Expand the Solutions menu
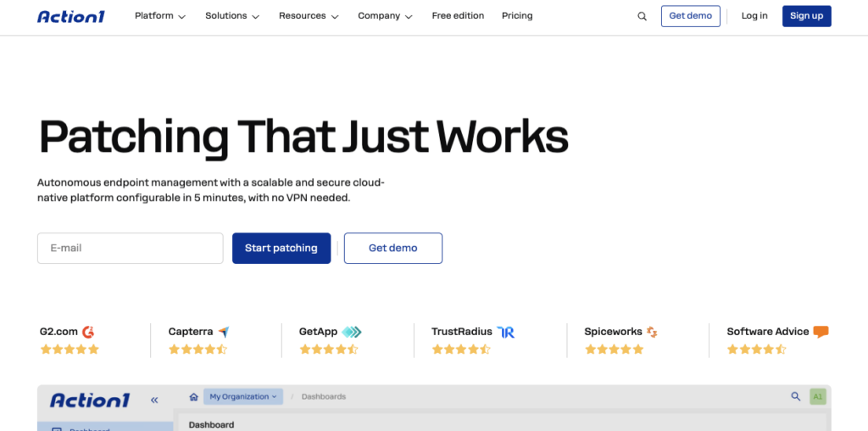 pos(232,16)
